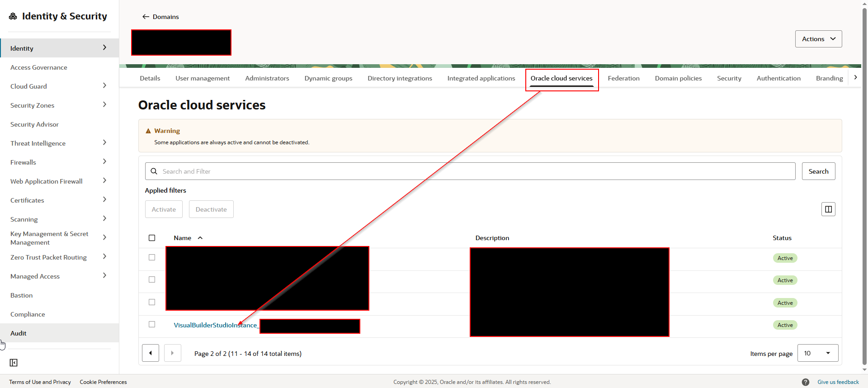The width and height of the screenshot is (868, 388).
Task: Click the back arrow next to Domains
Action: [146, 17]
